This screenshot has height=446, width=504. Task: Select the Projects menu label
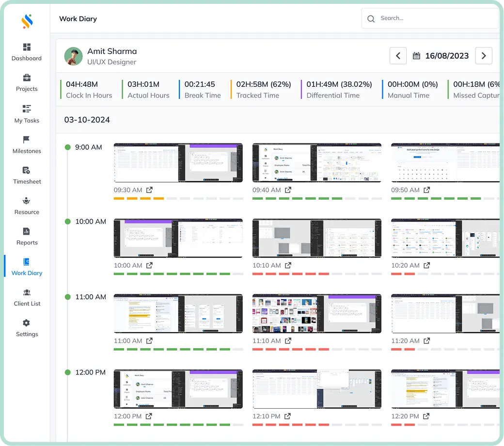pos(27,89)
